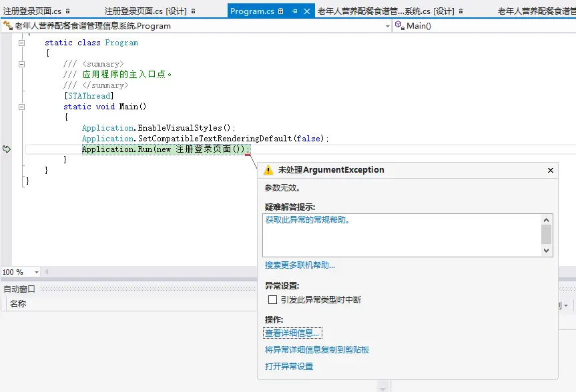This screenshot has width=576, height=392.
Task: Open 老年人营养配餐食谱管...系统.cs [设计] tab
Action: tap(386, 11)
